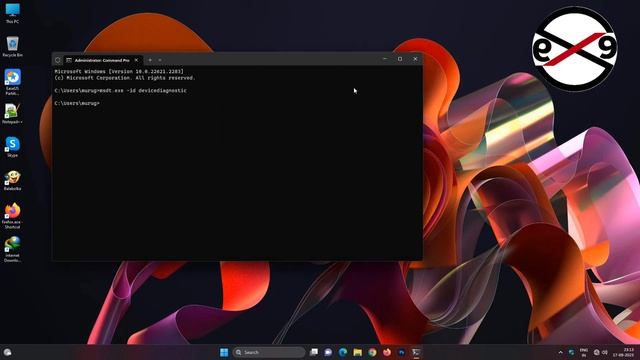640x360 pixels.
Task: Open the Notepad++ desktop shortcut
Action: [x=12, y=113]
